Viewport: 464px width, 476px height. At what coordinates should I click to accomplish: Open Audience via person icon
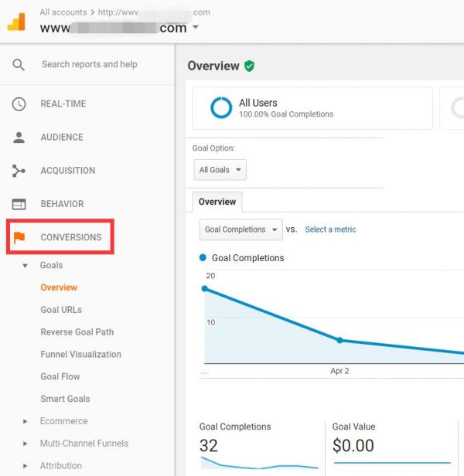(x=19, y=138)
